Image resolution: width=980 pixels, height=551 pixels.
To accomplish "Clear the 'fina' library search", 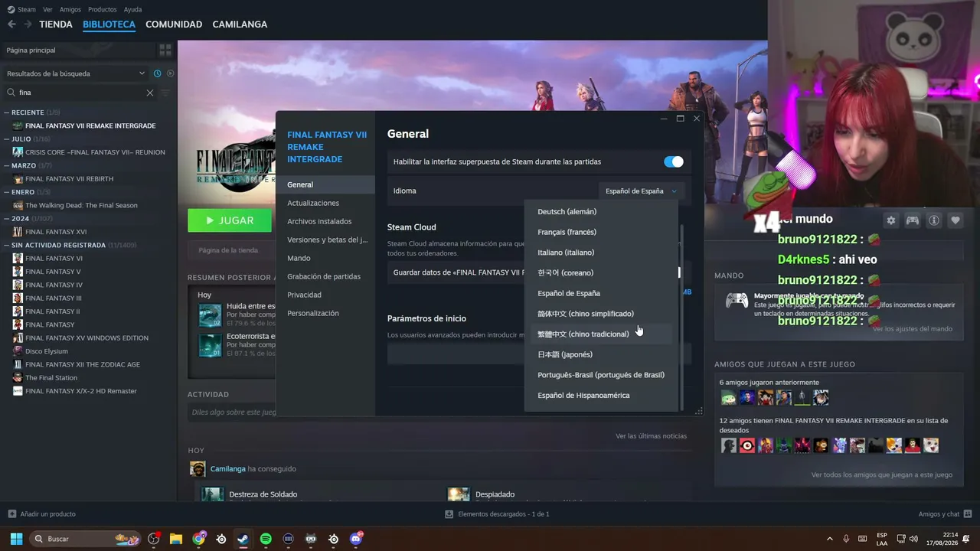I will [x=150, y=93].
